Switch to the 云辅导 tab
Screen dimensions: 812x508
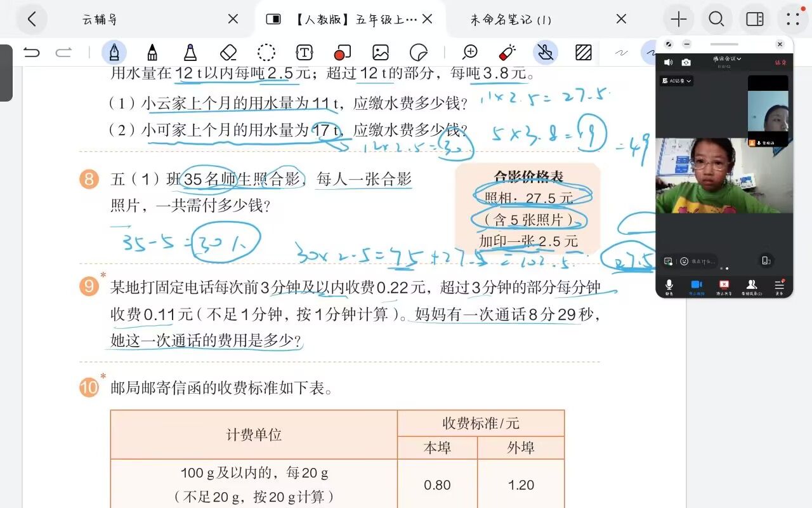[x=100, y=20]
